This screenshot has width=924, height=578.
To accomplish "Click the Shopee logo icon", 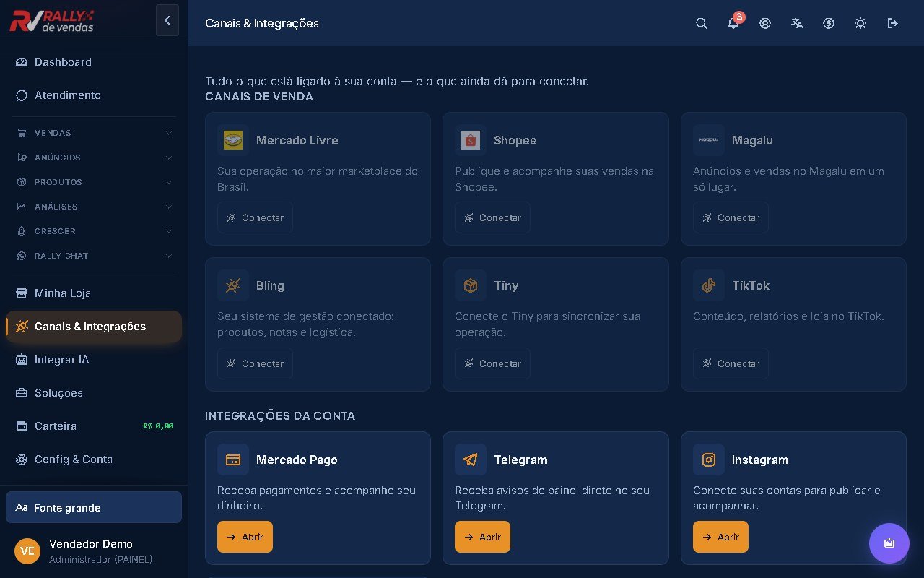I will (471, 140).
